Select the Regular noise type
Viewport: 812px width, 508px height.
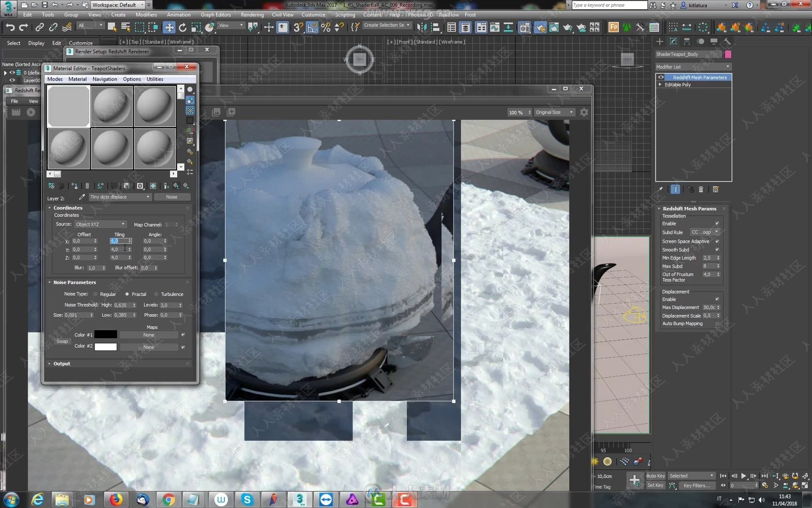[95, 294]
